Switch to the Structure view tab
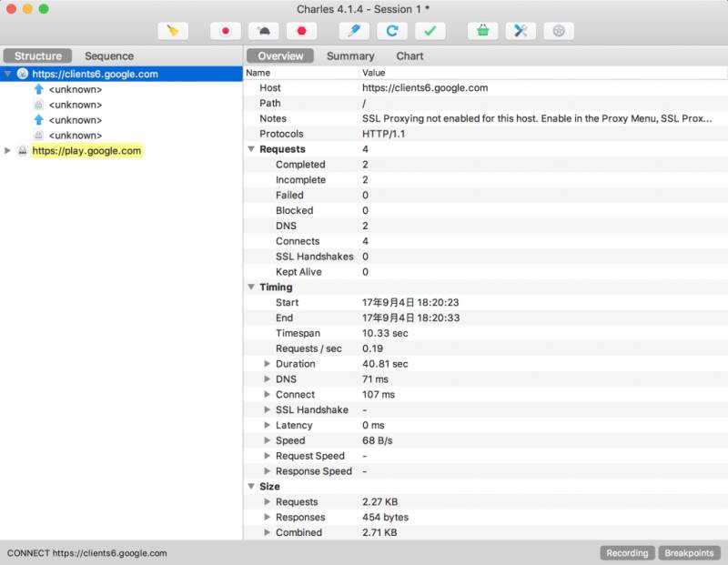This screenshot has height=565, width=728. [37, 55]
